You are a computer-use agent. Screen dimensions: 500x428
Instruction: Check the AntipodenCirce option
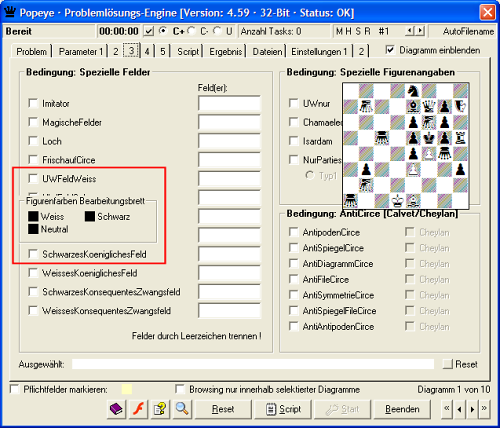pyautogui.click(x=293, y=232)
